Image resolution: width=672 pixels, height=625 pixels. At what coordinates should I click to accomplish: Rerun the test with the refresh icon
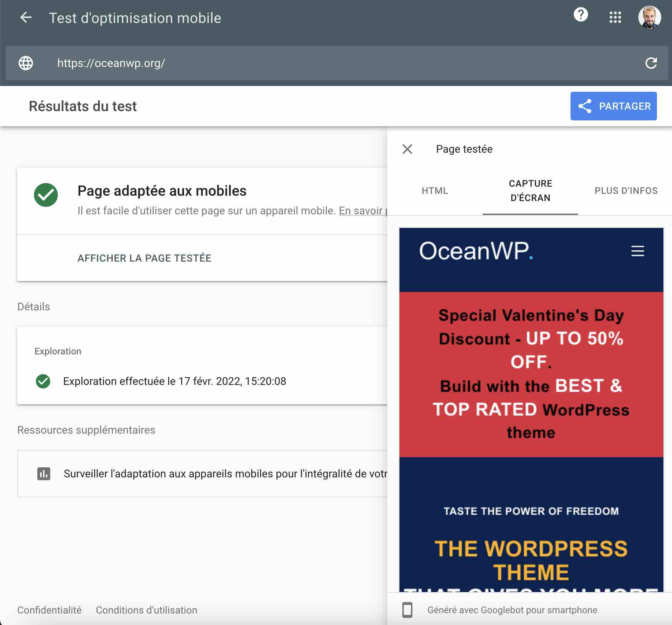click(x=651, y=63)
